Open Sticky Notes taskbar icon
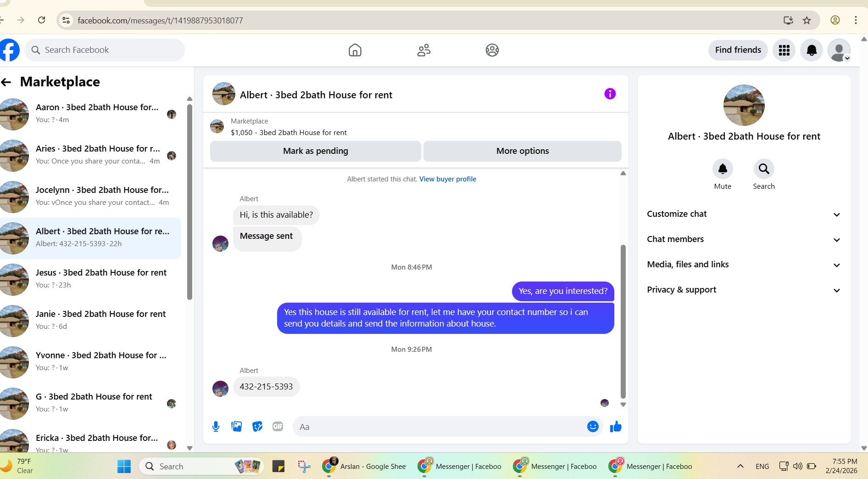868x479 pixels. point(278,466)
